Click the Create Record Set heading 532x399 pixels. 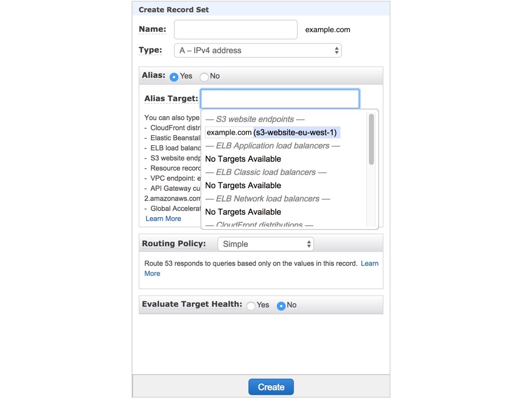coord(174,9)
